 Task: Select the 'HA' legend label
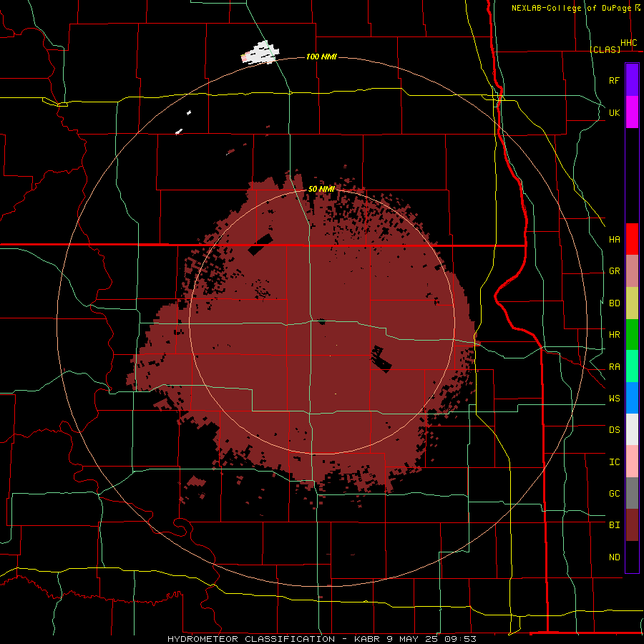pyautogui.click(x=614, y=240)
